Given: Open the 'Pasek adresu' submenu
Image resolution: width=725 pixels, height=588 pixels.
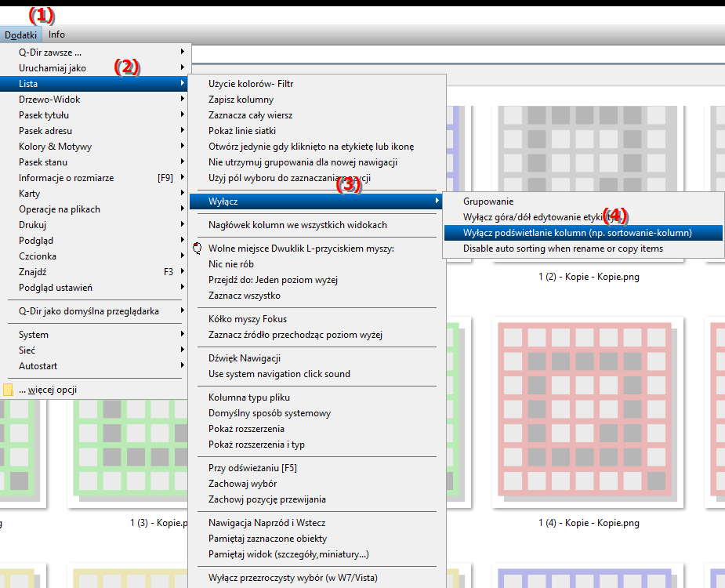Looking at the screenshot, I should click(x=93, y=131).
